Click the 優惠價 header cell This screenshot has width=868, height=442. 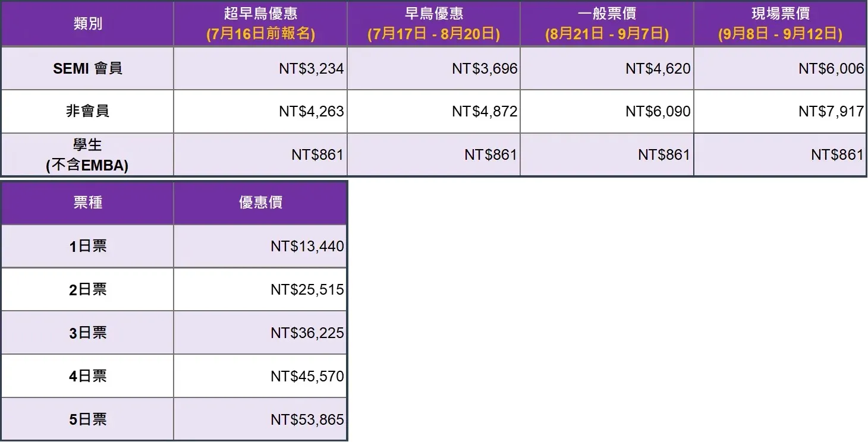point(260,203)
